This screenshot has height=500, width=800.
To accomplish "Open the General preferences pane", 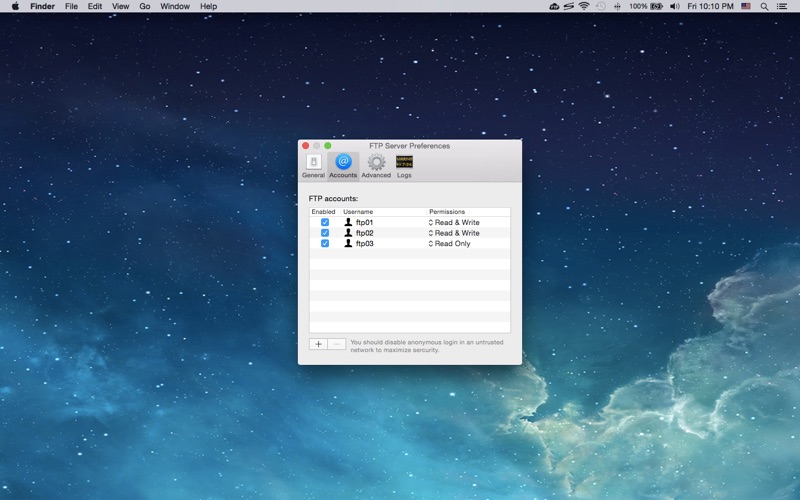I will [x=313, y=165].
